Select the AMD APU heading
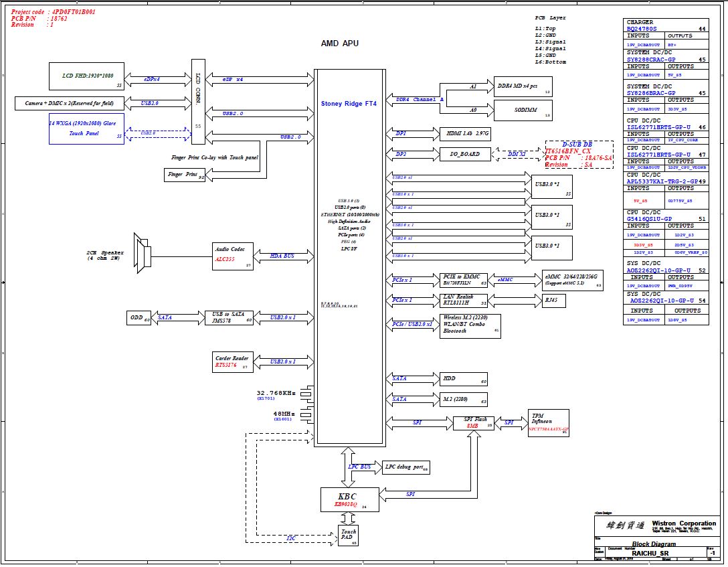The width and height of the screenshot is (728, 567). tap(339, 44)
